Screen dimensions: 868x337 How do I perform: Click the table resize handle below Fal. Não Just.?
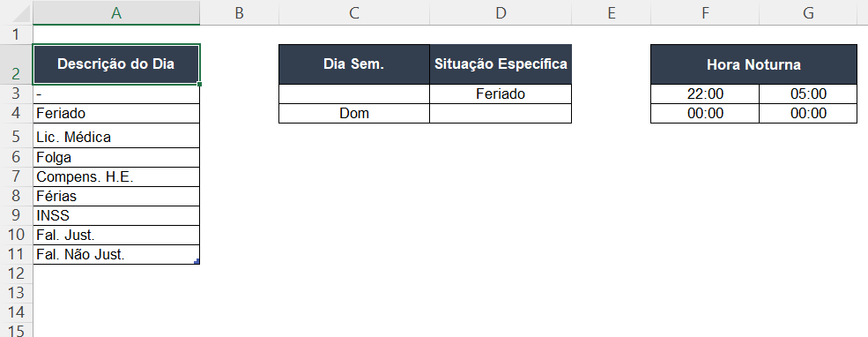(x=197, y=261)
